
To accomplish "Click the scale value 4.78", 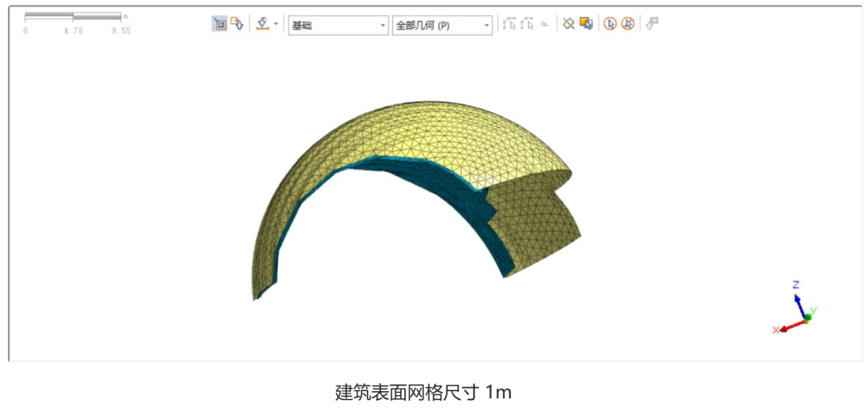I will point(73,31).
